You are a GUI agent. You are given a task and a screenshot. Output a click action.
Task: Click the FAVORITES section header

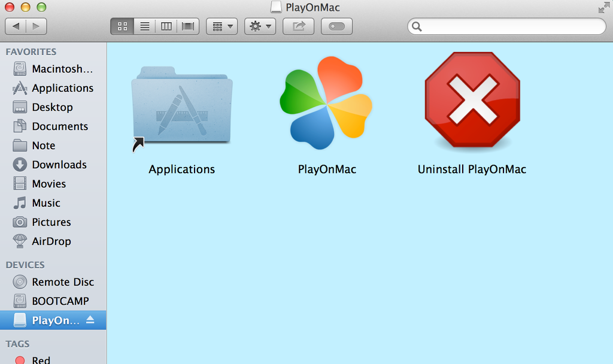[31, 51]
